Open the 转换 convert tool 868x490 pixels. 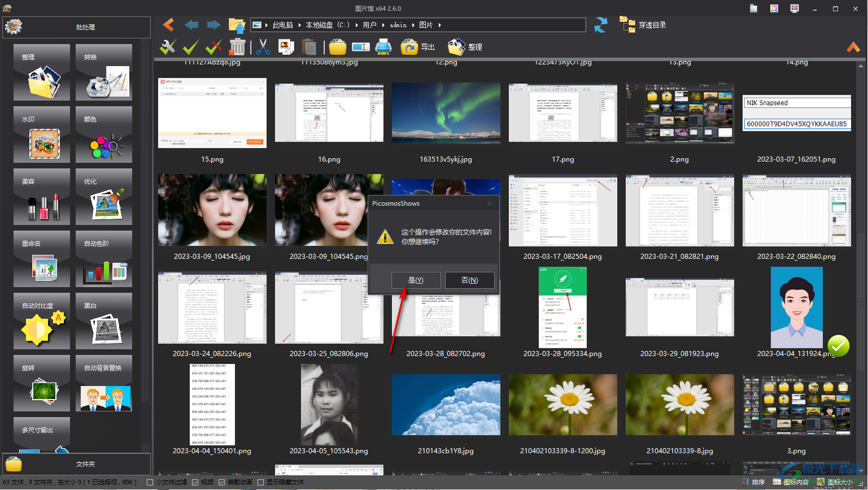click(104, 73)
